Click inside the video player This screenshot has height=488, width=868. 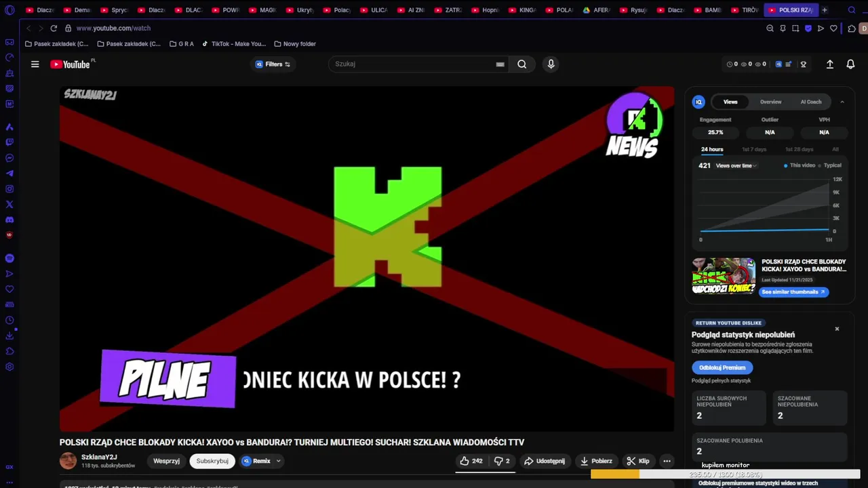click(367, 259)
